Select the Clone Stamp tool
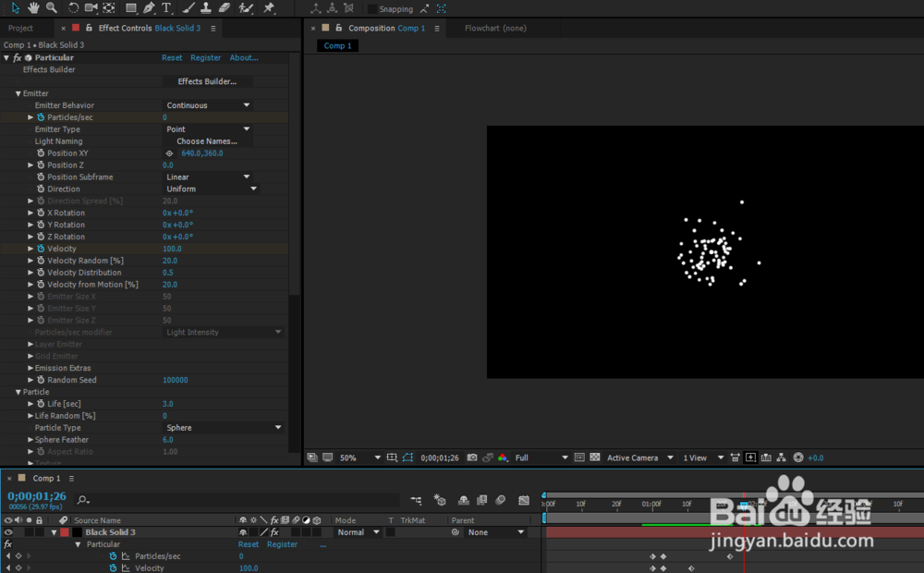The image size is (924, 573). (206, 7)
